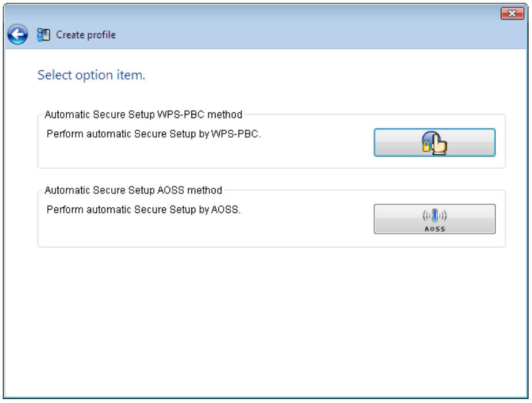The height and width of the screenshot is (403, 532).
Task: Click 'Automatic Secure Setup WPS-PBC method' label
Action: point(144,115)
